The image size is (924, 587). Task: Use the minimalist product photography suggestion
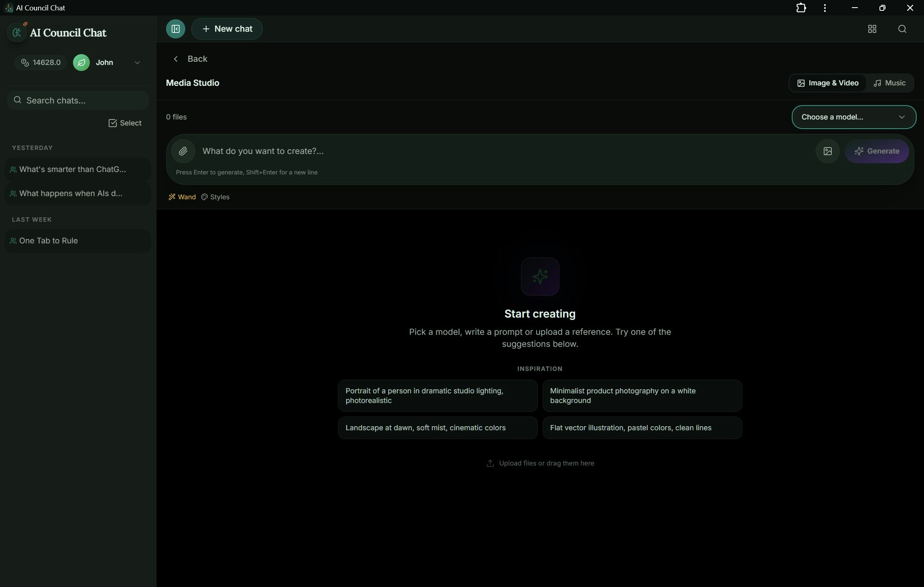(642, 396)
